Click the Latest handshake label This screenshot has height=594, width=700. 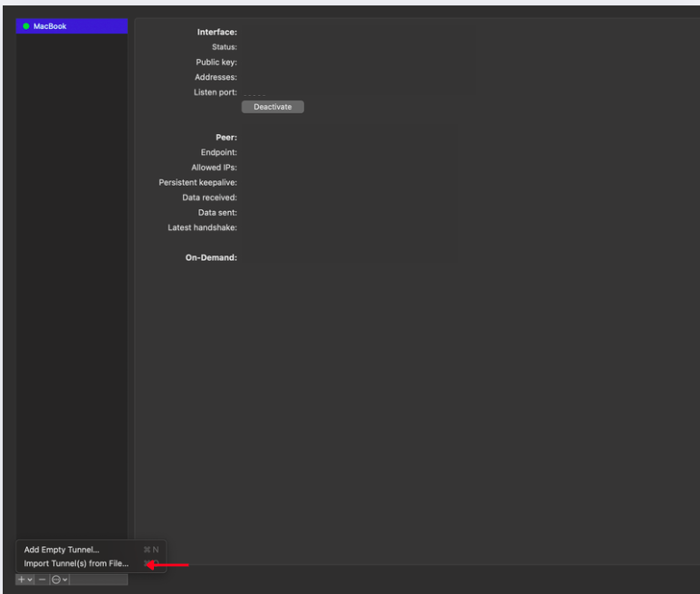[x=202, y=228]
